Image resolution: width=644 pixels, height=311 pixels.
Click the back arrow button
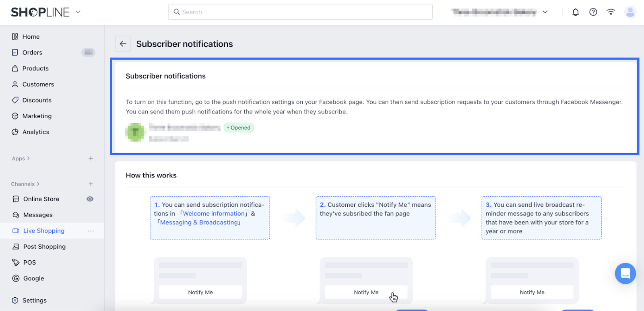tap(123, 44)
